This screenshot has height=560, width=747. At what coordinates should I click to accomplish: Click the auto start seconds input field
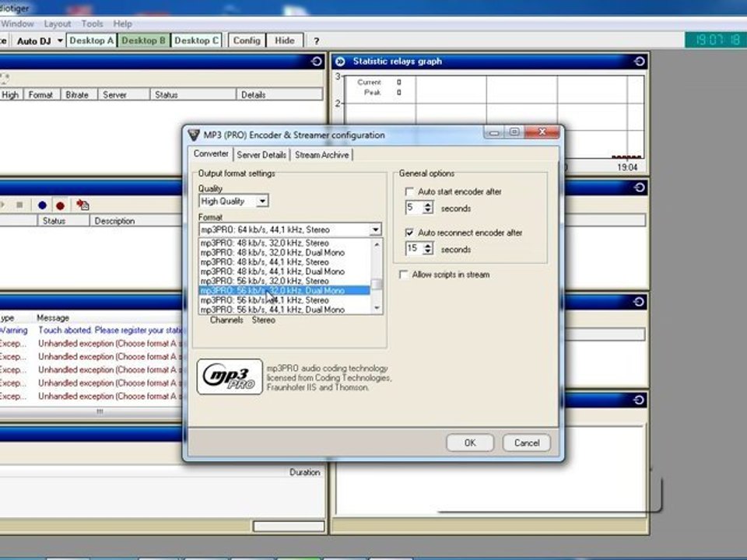(413, 208)
